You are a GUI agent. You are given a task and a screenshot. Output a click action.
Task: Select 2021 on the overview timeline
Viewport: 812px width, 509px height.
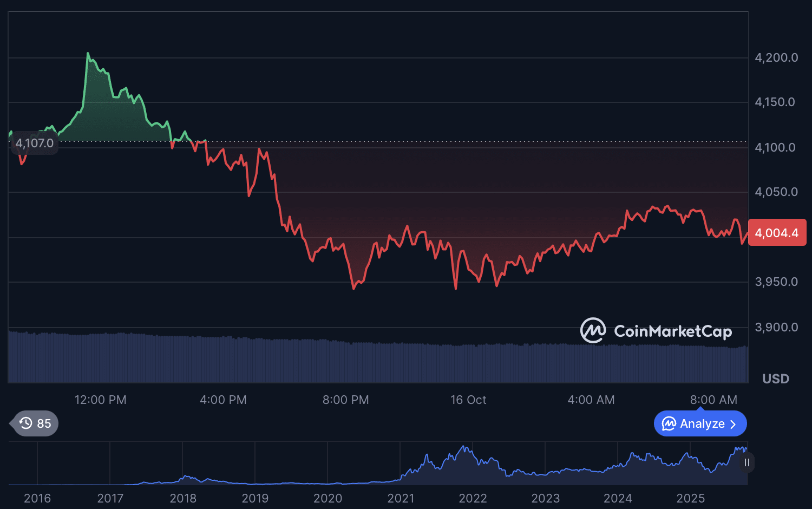(401, 498)
